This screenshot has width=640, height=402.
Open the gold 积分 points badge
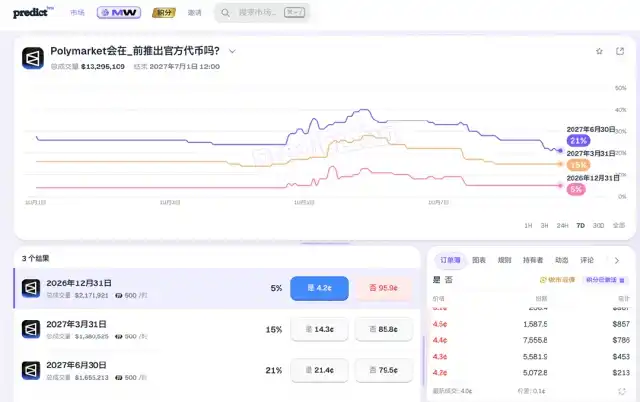(164, 13)
